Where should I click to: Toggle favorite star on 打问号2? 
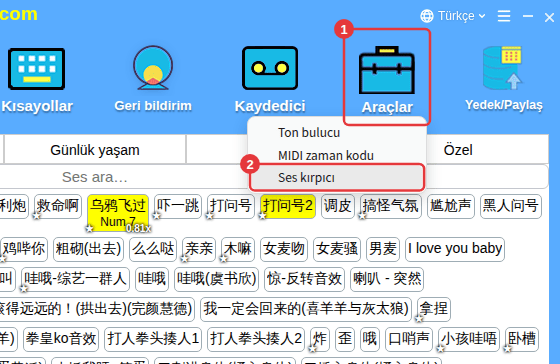click(262, 215)
